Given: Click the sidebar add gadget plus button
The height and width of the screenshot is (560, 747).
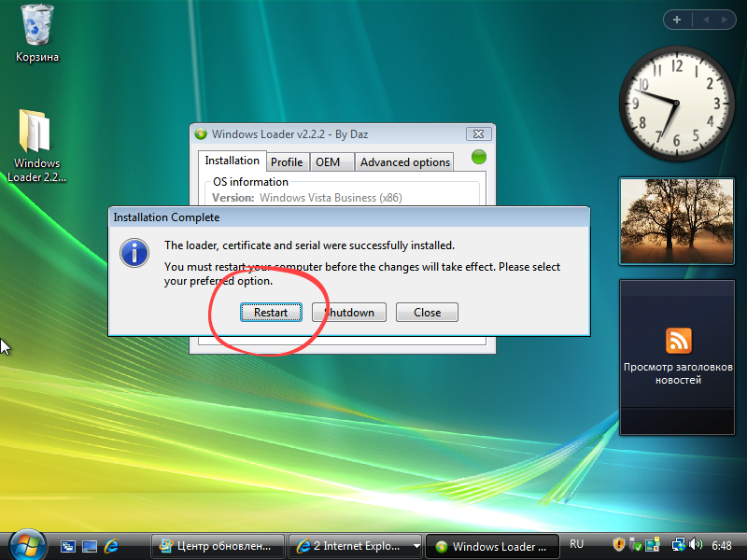Looking at the screenshot, I should click(x=677, y=20).
